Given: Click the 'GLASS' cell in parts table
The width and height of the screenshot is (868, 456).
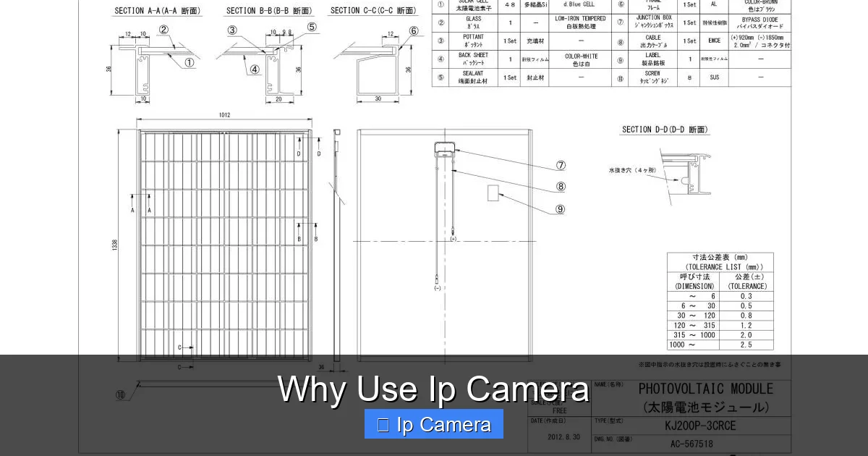Looking at the screenshot, I should point(474,22).
